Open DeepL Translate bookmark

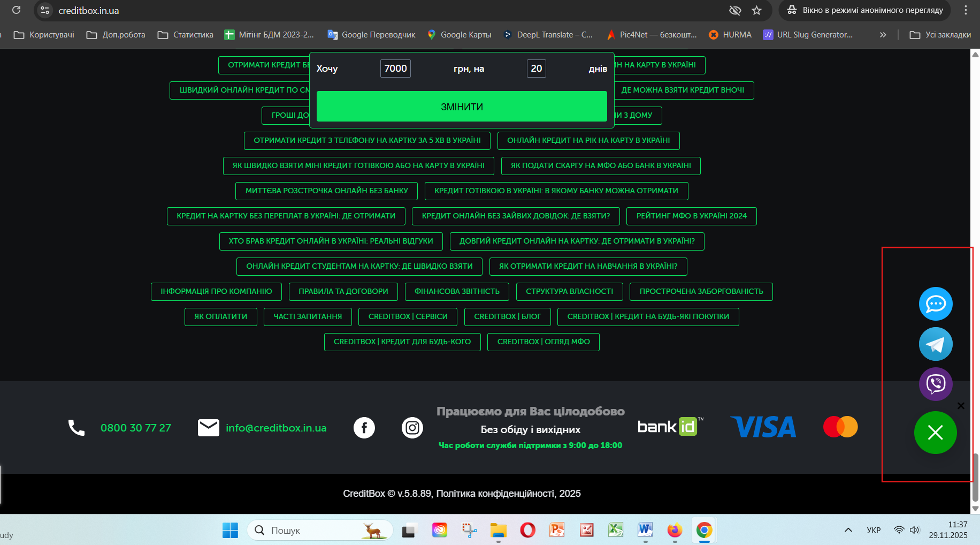pyautogui.click(x=548, y=35)
